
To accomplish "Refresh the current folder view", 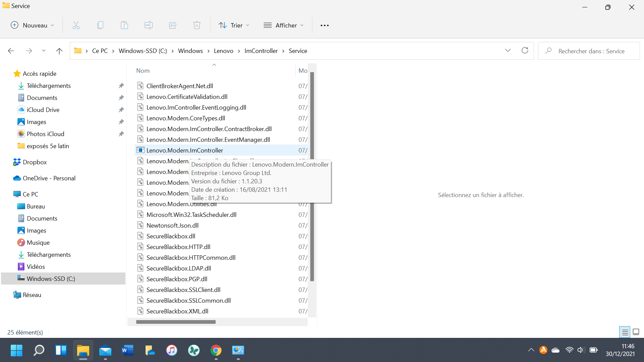I will click(x=525, y=51).
